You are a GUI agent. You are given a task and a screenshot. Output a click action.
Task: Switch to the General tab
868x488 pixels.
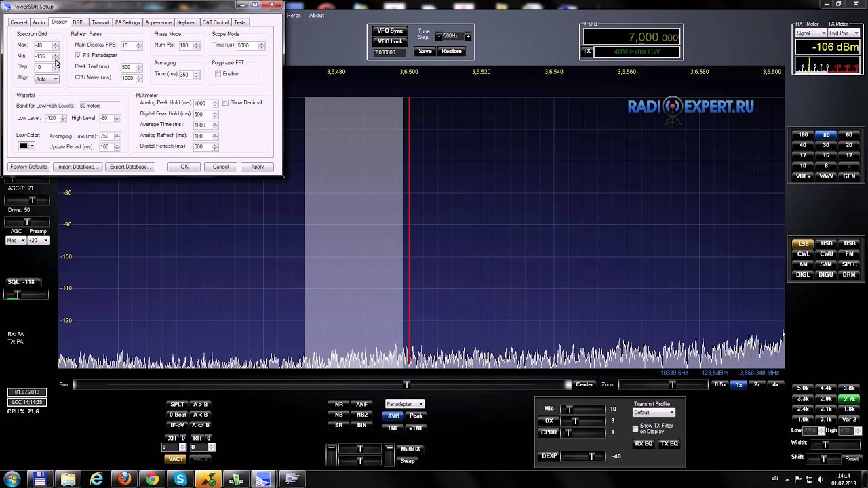[x=18, y=22]
